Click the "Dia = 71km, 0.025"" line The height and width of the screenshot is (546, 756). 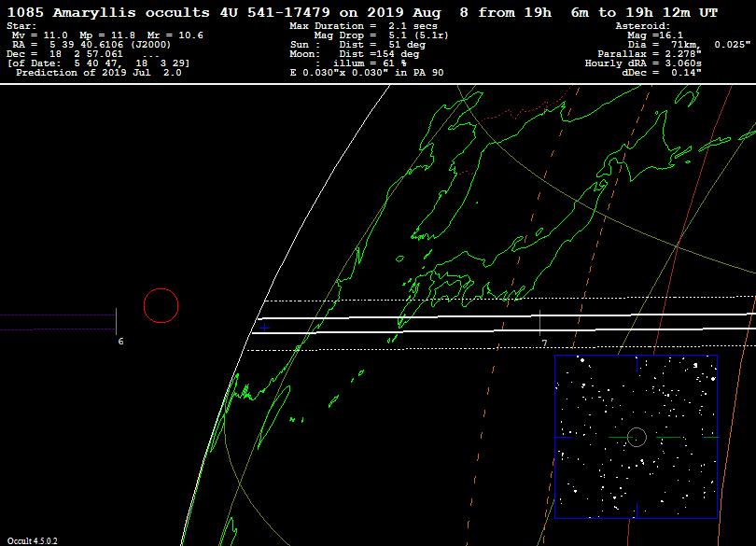coord(689,45)
